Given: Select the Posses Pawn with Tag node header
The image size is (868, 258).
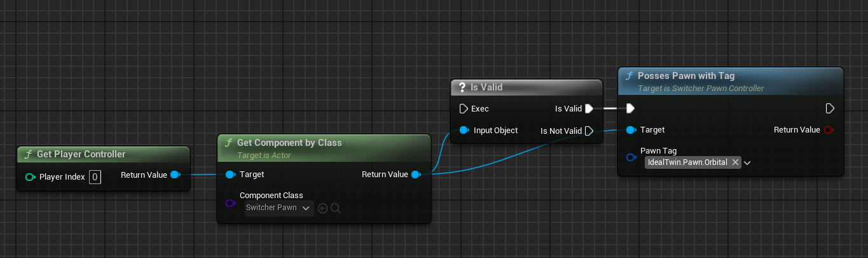Looking at the screenshot, I should (x=685, y=76).
